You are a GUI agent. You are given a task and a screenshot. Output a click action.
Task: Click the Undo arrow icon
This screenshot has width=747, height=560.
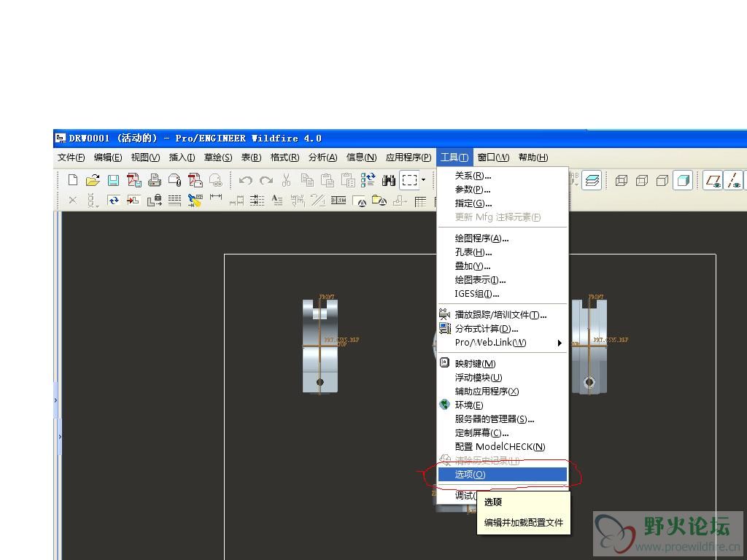click(x=245, y=181)
